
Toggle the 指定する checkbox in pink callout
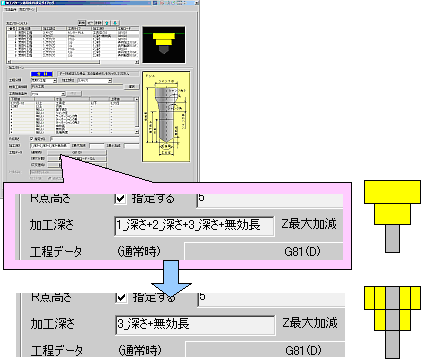[x=120, y=199]
